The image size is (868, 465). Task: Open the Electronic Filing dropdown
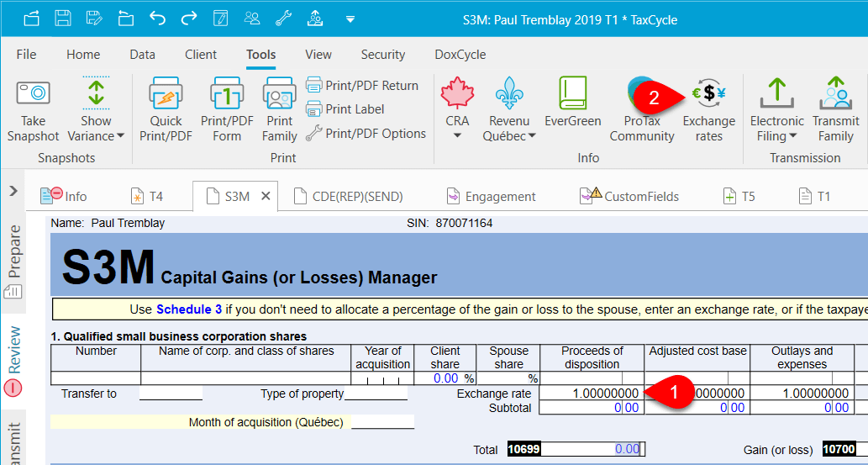point(776,111)
